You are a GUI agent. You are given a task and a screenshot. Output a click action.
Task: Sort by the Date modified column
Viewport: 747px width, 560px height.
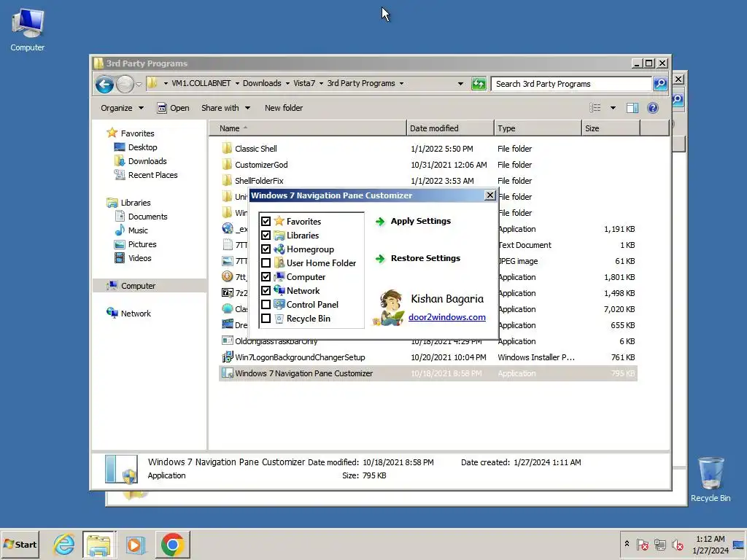tap(450, 128)
